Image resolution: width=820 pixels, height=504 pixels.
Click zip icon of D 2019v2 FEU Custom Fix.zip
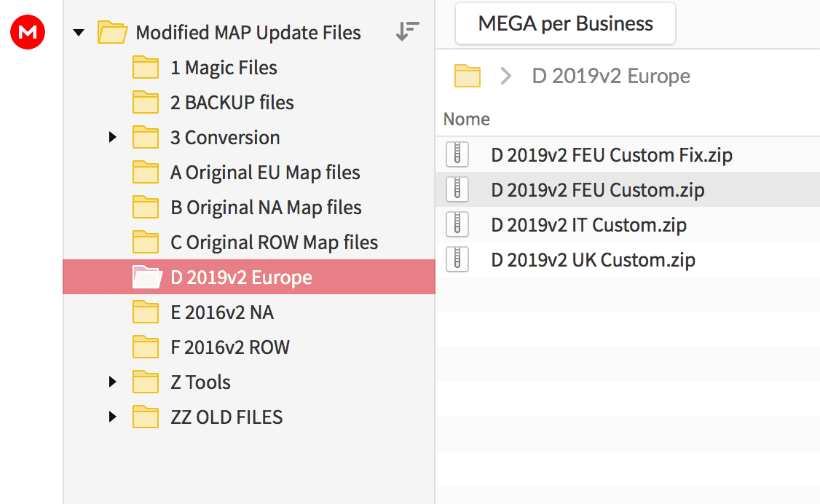pyautogui.click(x=457, y=154)
